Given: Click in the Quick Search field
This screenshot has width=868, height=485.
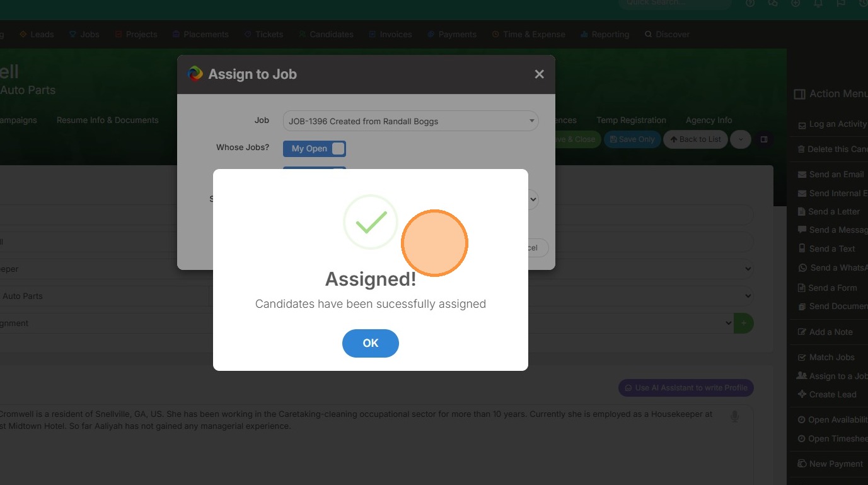Looking at the screenshot, I should click(674, 3).
